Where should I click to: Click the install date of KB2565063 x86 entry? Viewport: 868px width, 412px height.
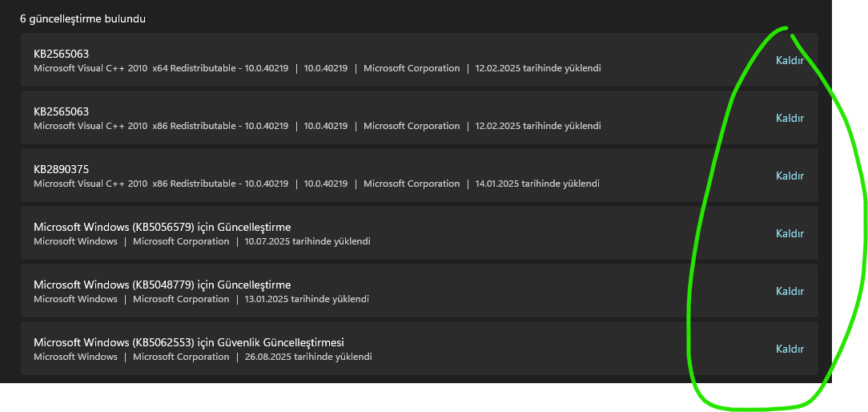(x=537, y=126)
